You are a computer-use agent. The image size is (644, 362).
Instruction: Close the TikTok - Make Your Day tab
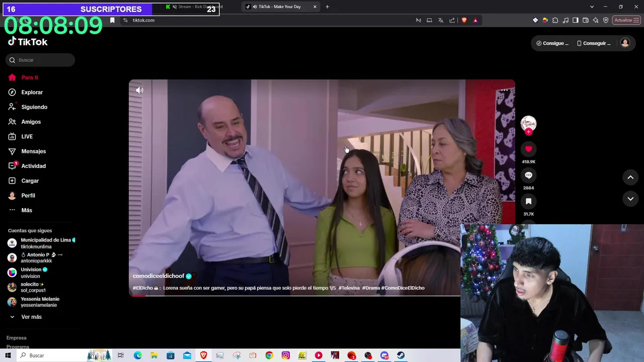click(x=315, y=7)
